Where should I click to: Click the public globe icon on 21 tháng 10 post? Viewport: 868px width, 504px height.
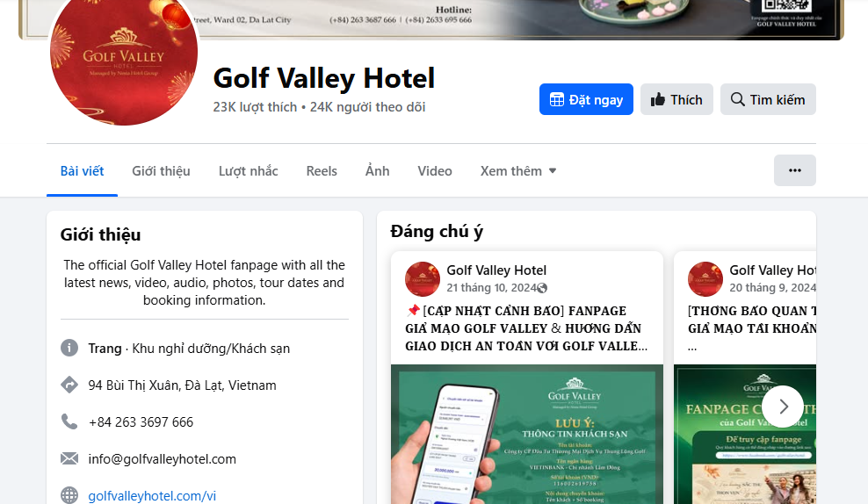pyautogui.click(x=543, y=288)
